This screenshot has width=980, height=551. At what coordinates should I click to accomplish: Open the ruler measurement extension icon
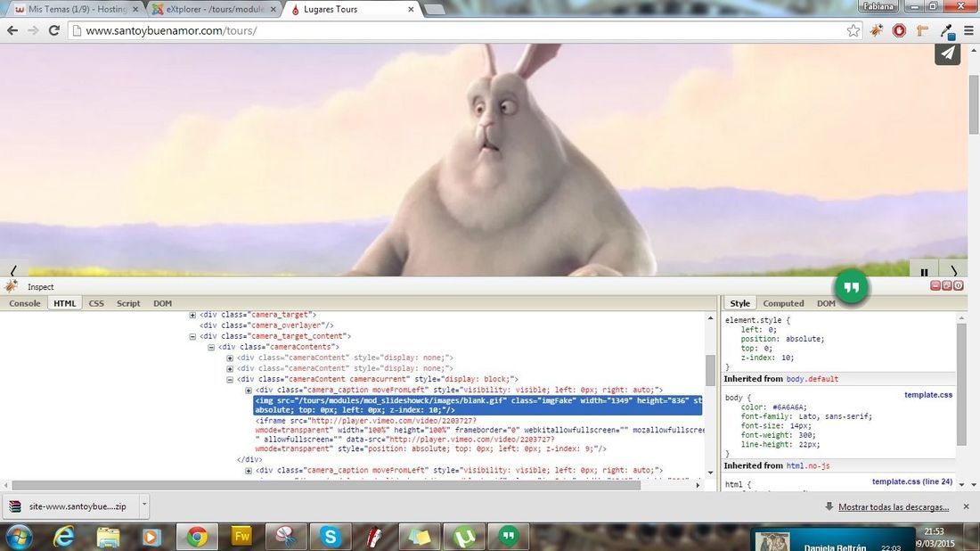pos(922,30)
